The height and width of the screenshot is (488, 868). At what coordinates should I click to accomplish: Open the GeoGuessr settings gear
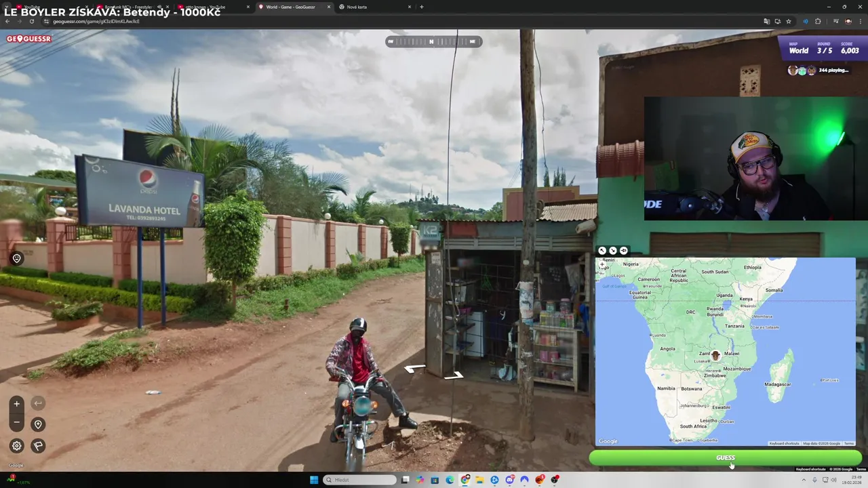[x=17, y=445]
